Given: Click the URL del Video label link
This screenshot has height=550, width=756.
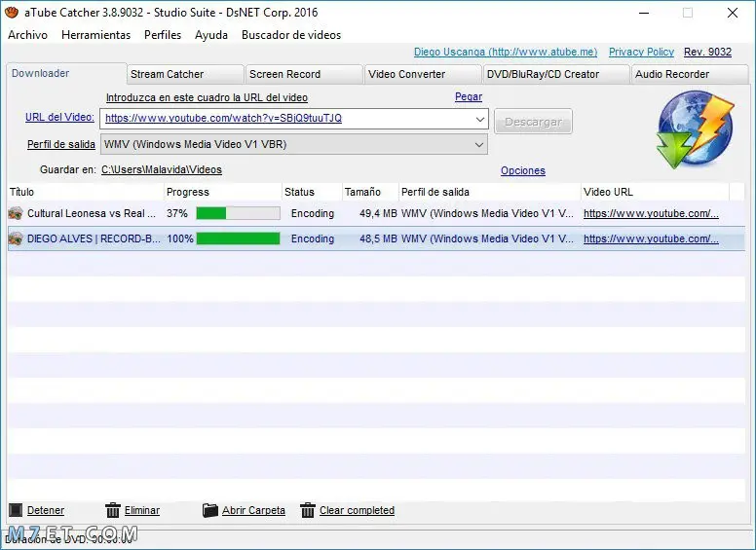Looking at the screenshot, I should (x=59, y=117).
